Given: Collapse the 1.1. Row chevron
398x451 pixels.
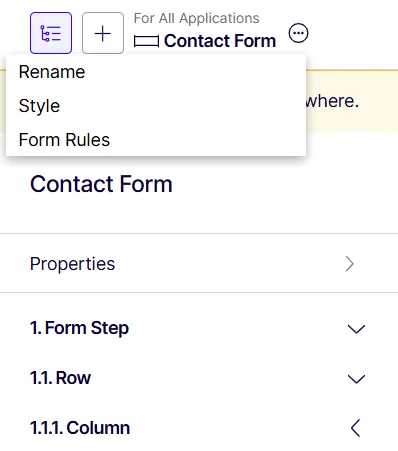Looking at the screenshot, I should (356, 379).
